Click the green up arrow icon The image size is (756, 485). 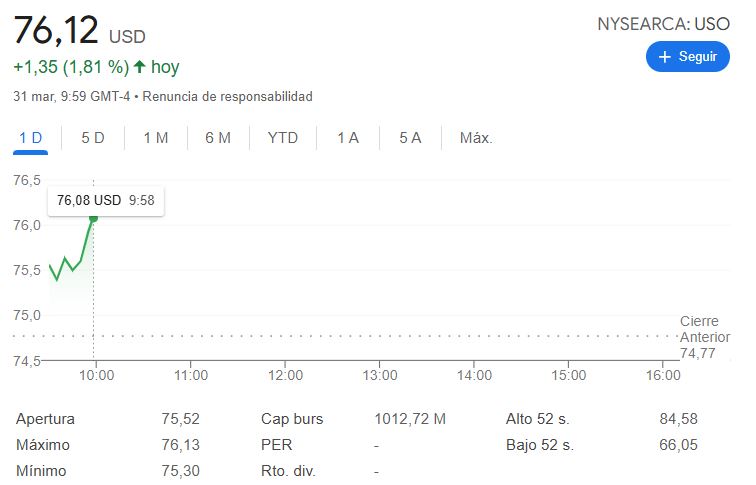(x=139, y=67)
